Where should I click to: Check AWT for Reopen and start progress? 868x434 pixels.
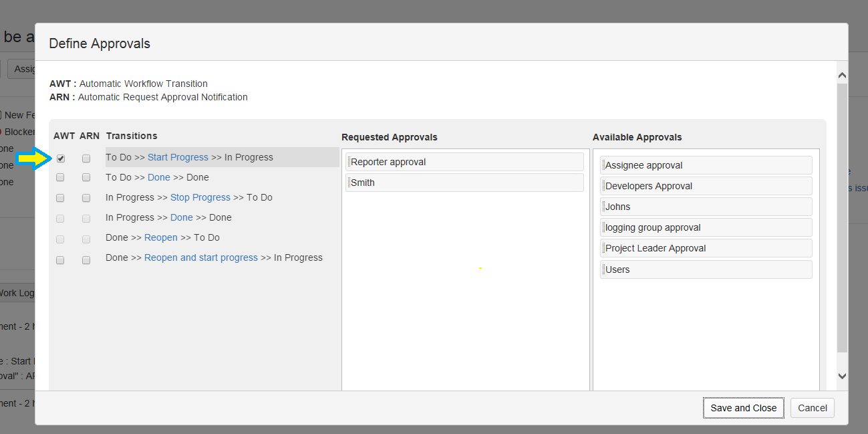point(61,260)
